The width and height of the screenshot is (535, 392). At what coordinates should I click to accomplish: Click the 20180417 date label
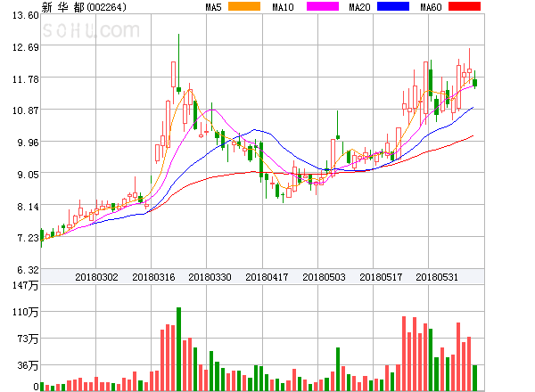267,277
